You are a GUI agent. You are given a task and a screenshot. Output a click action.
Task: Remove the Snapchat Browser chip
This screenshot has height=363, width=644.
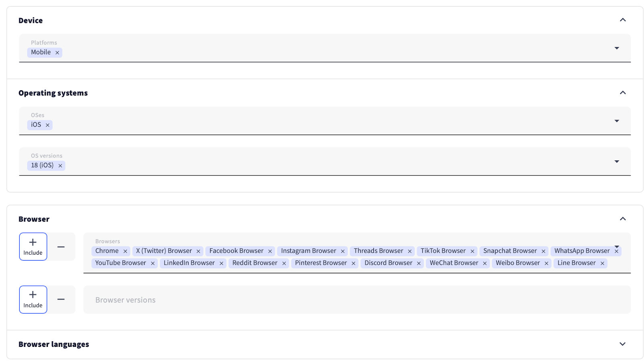click(543, 251)
